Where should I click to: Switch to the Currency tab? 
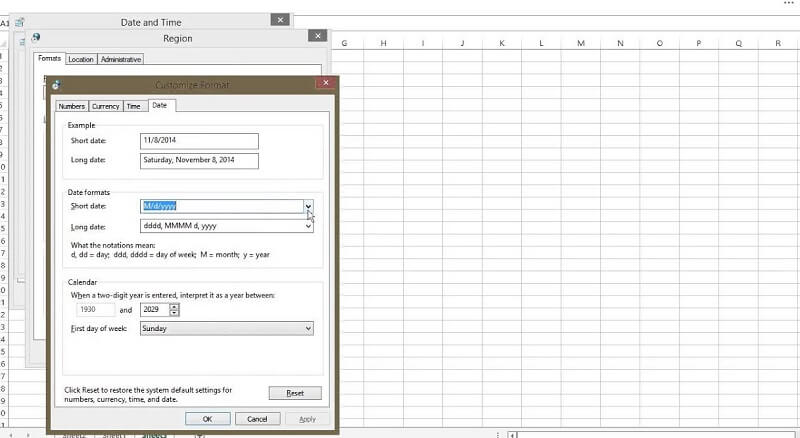pos(105,106)
